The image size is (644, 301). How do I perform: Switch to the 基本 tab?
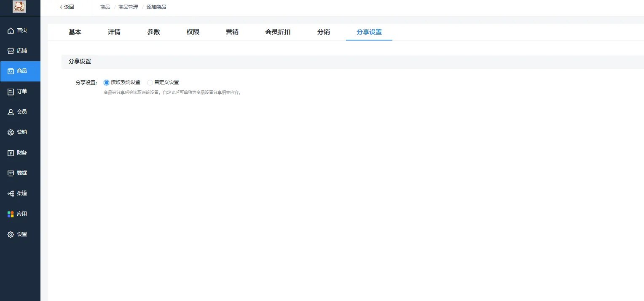point(75,32)
